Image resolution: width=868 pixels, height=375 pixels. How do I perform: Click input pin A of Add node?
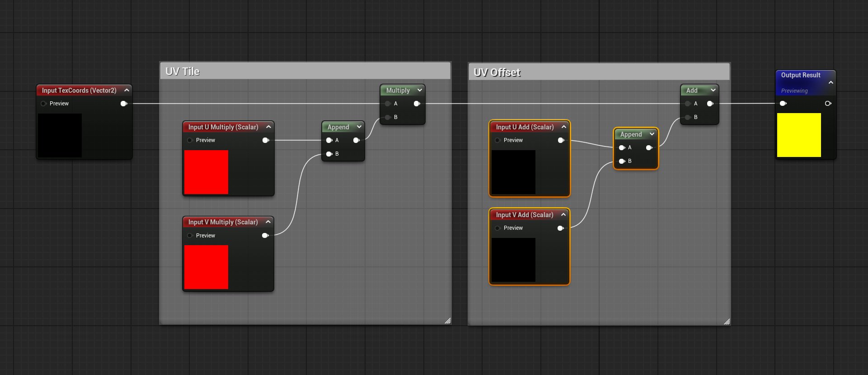pyautogui.click(x=688, y=104)
